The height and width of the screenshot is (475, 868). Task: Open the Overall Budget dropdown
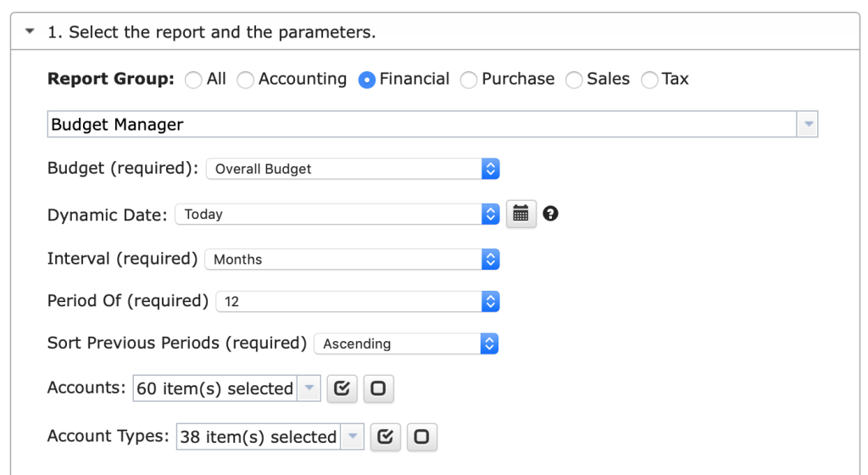353,169
